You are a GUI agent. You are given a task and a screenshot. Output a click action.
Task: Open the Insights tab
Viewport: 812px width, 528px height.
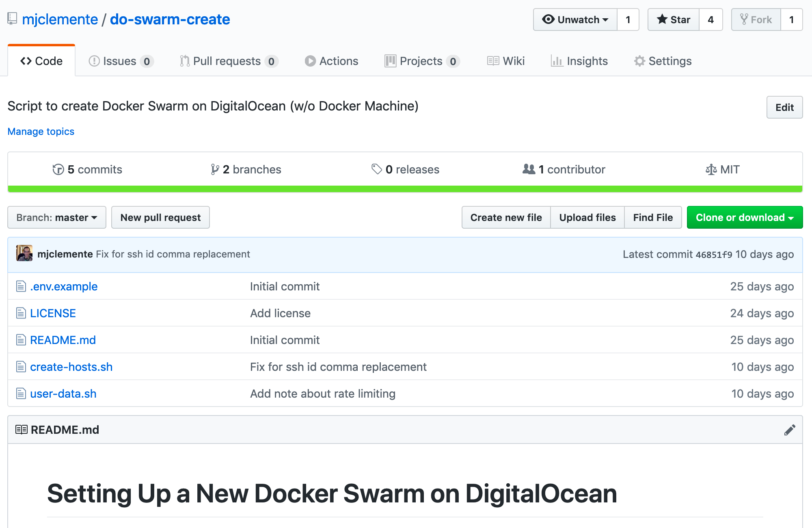point(579,61)
